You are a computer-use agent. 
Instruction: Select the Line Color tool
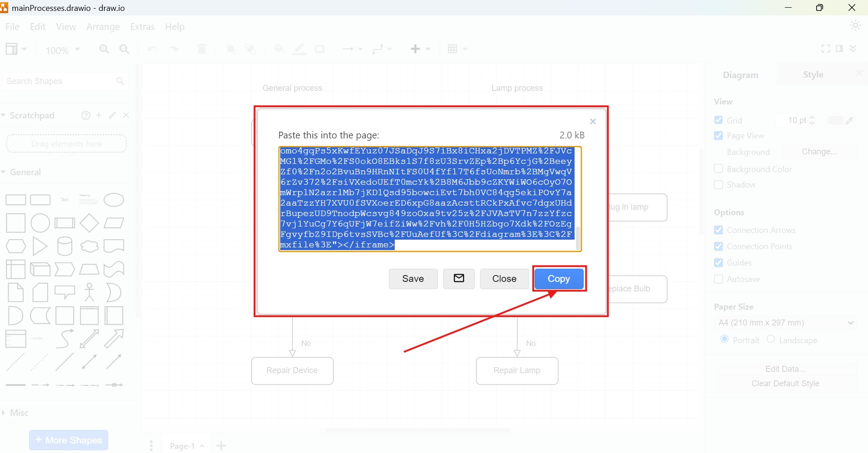[299, 49]
